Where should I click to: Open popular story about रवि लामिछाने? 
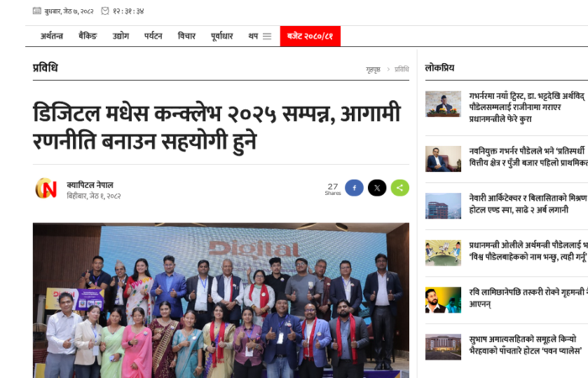click(527, 297)
